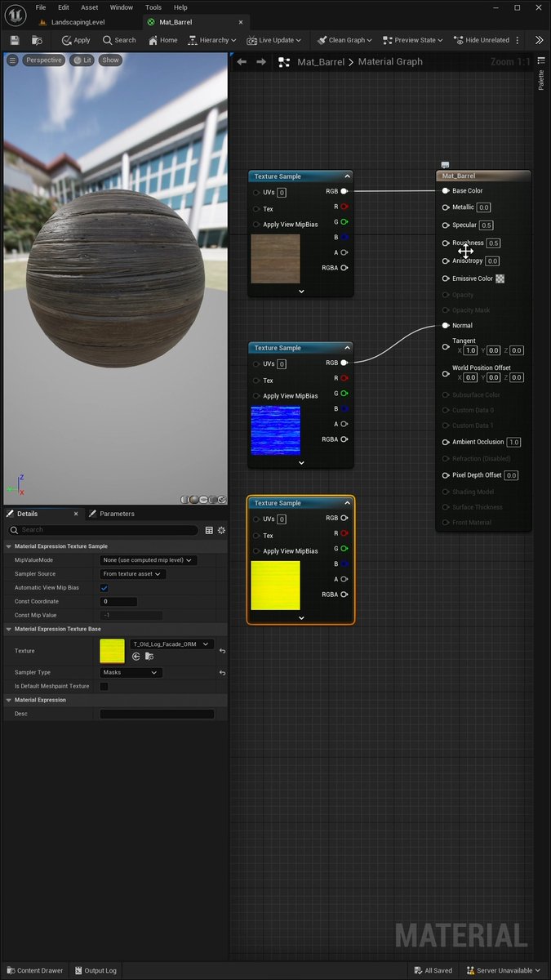Open Details property matrix table icon
551x980 pixels.
tap(209, 530)
